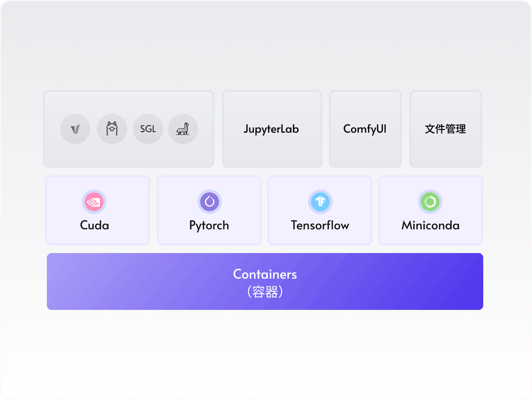
Task: Select the Pytorch flame icon
Action: tap(209, 201)
